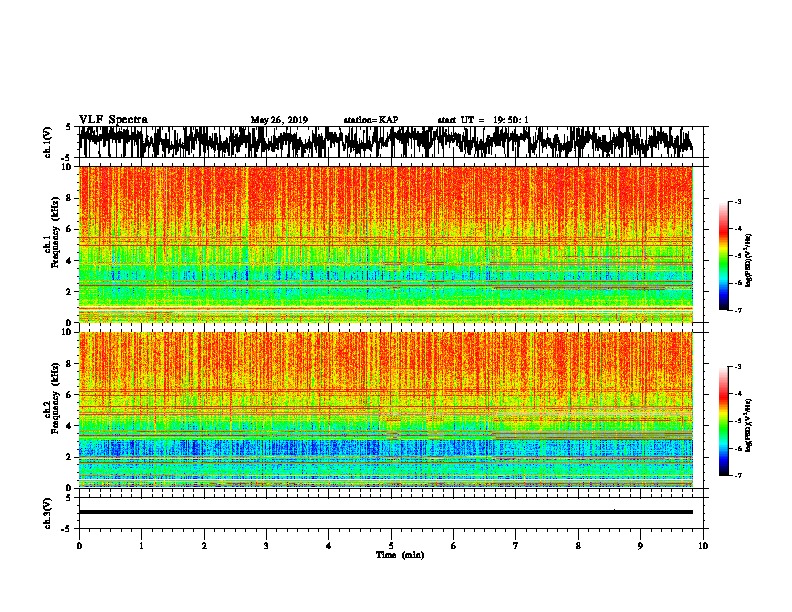
Task: Click the "10" frequency tick of ch.2 spectrogram
Action: tap(66, 332)
